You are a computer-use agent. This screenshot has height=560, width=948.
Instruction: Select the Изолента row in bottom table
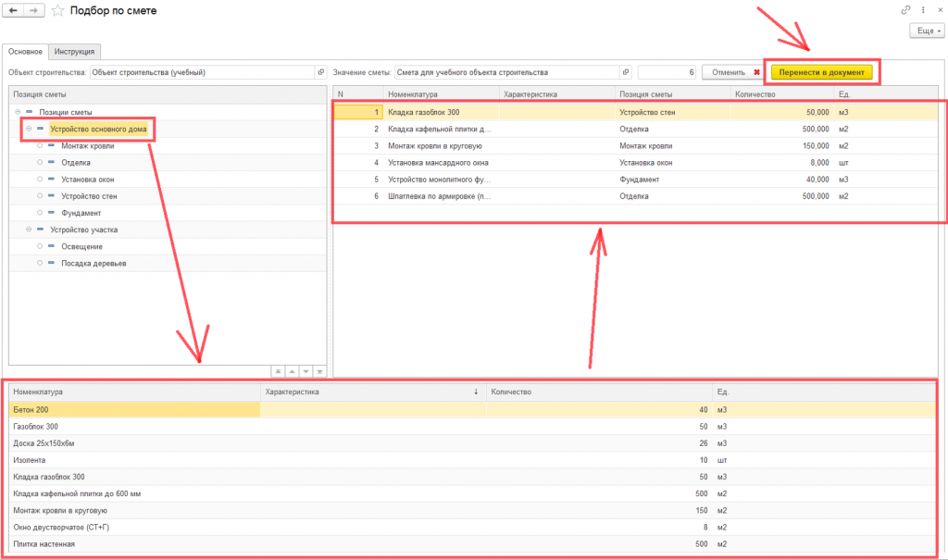[30, 460]
